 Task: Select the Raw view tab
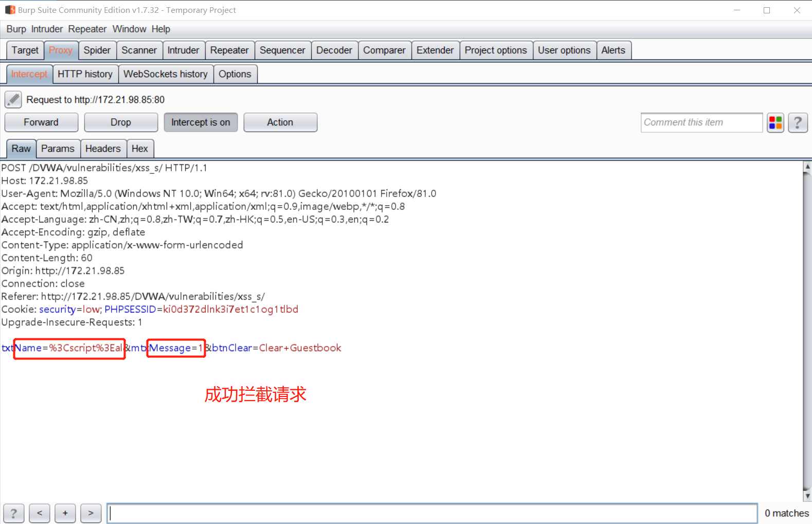[x=21, y=149]
